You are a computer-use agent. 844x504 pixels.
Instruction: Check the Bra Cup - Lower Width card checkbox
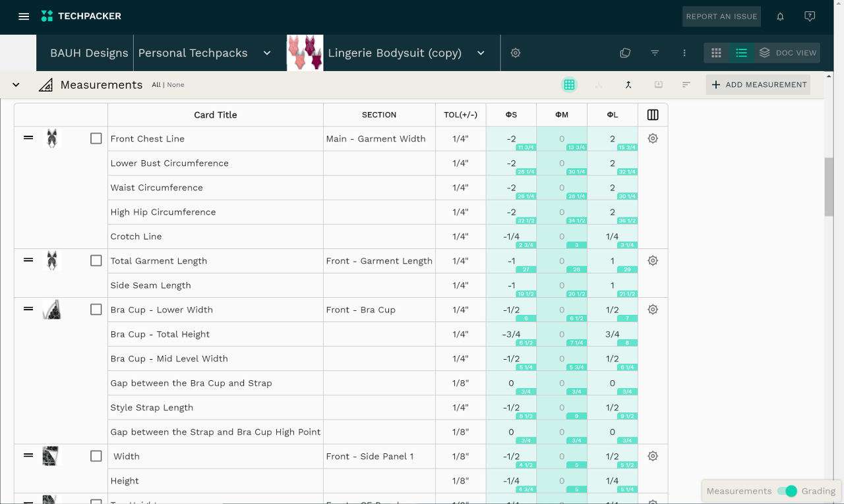point(96,309)
